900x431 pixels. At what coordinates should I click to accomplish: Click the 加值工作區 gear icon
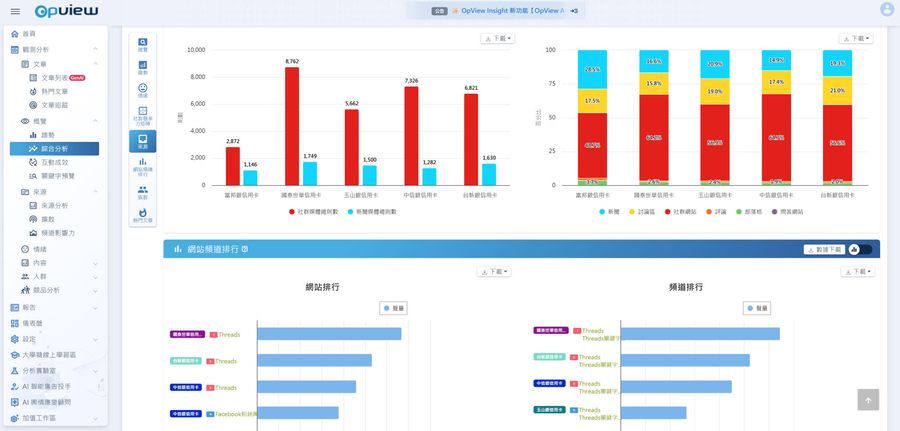click(15, 418)
